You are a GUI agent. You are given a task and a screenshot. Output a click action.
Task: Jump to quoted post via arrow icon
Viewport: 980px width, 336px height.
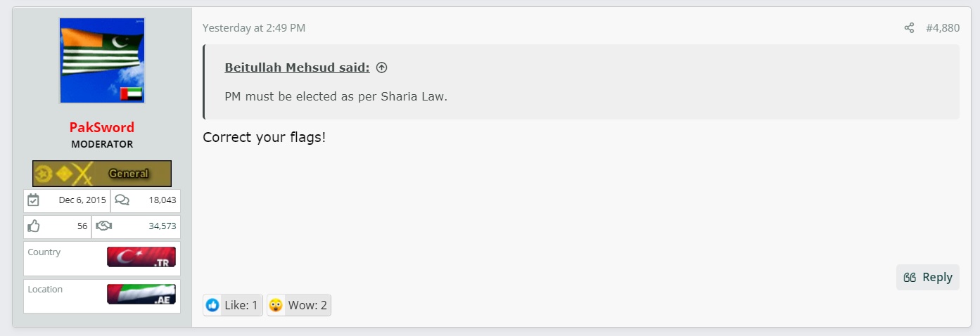[x=381, y=68]
